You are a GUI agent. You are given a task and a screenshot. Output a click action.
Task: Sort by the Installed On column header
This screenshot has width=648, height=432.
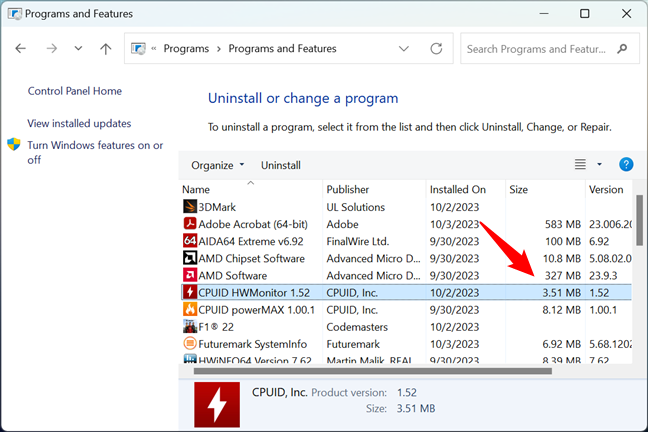466,189
